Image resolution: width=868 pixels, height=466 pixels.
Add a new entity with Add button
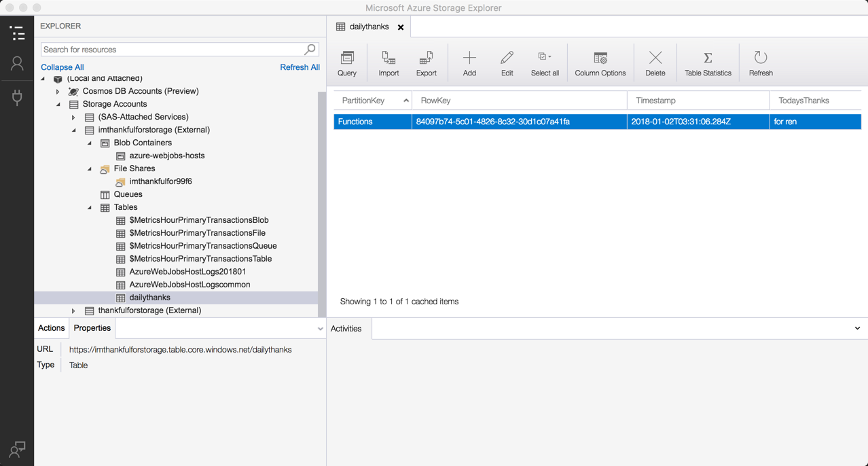tap(469, 63)
